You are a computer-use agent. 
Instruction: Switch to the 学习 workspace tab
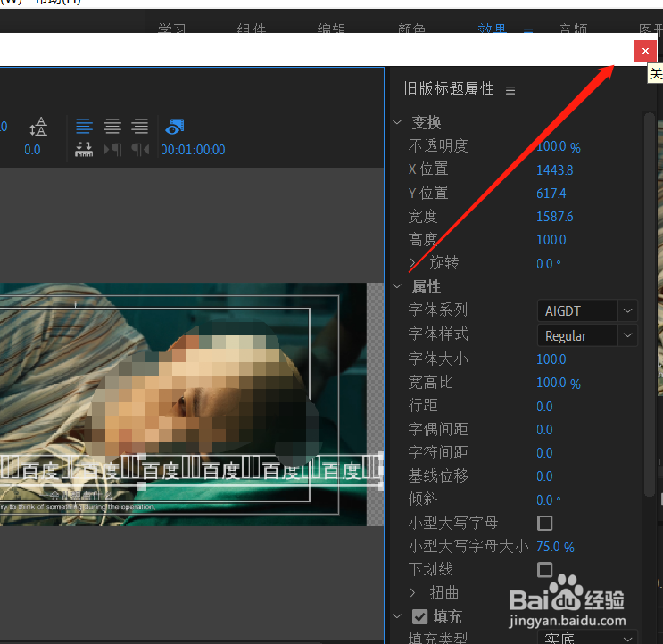[x=171, y=29]
